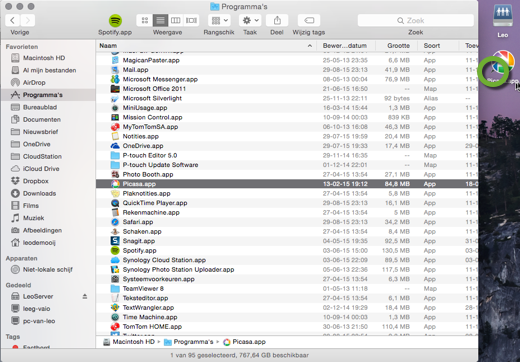This screenshot has width=520, height=362.
Task: Select the OneDrive.app icon in the list
Action: [x=115, y=146]
